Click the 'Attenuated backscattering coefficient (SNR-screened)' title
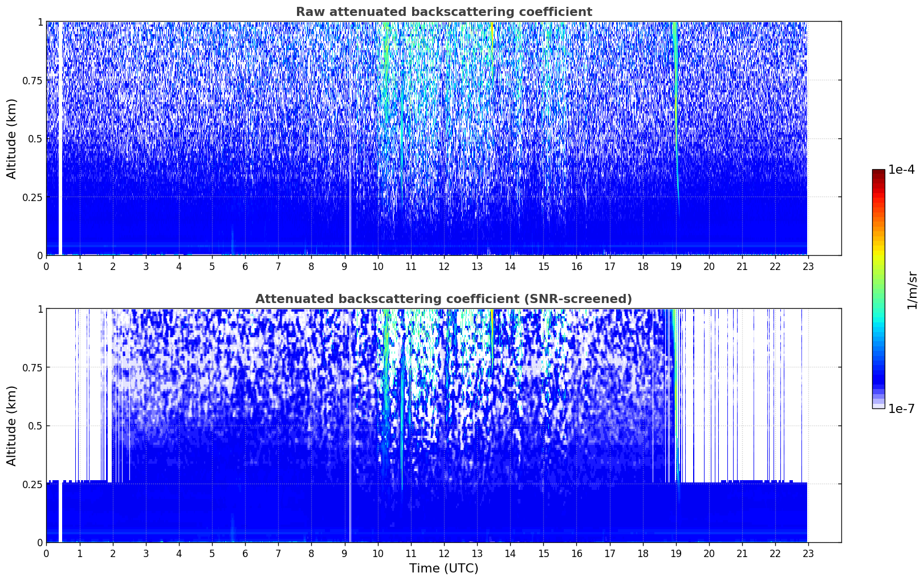924x581 pixels. coord(443,299)
